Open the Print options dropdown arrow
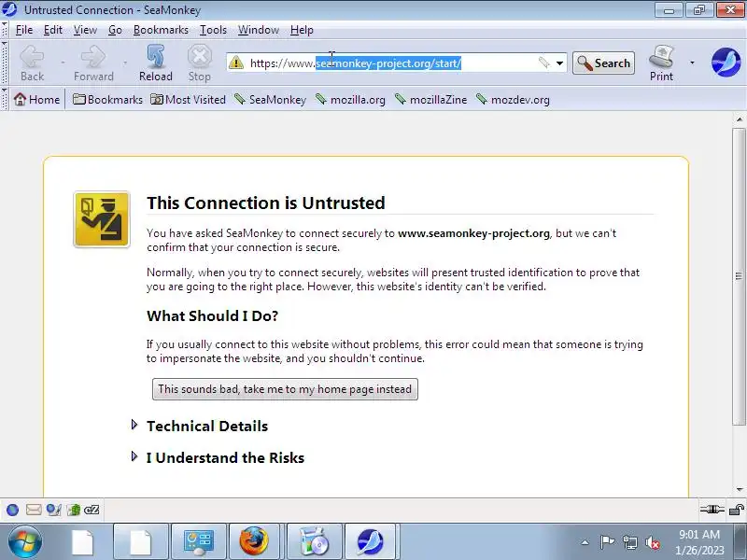Screen dimensions: 747x560 [692, 63]
